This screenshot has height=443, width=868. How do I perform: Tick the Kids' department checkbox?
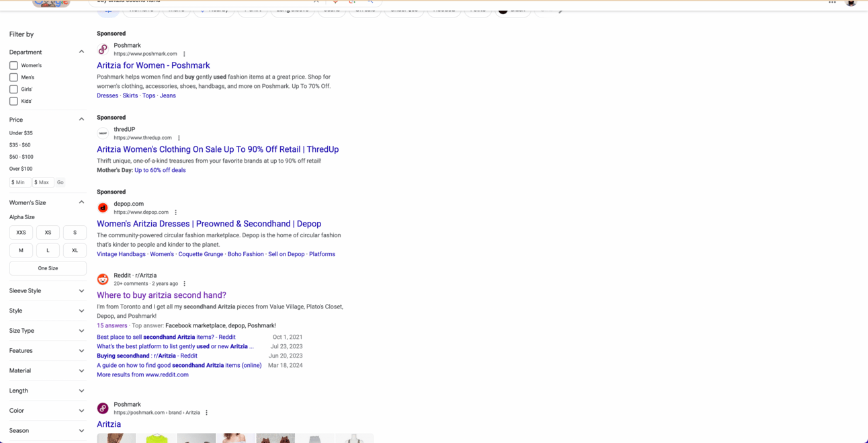(x=13, y=101)
